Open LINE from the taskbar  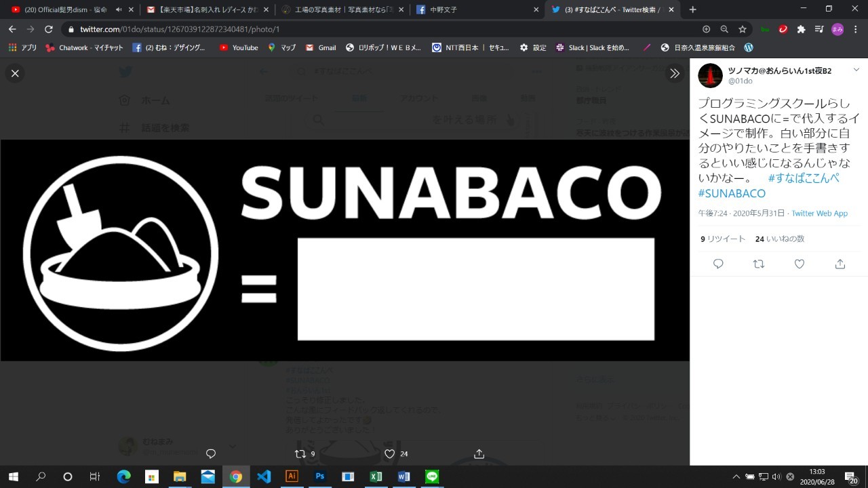(432, 476)
